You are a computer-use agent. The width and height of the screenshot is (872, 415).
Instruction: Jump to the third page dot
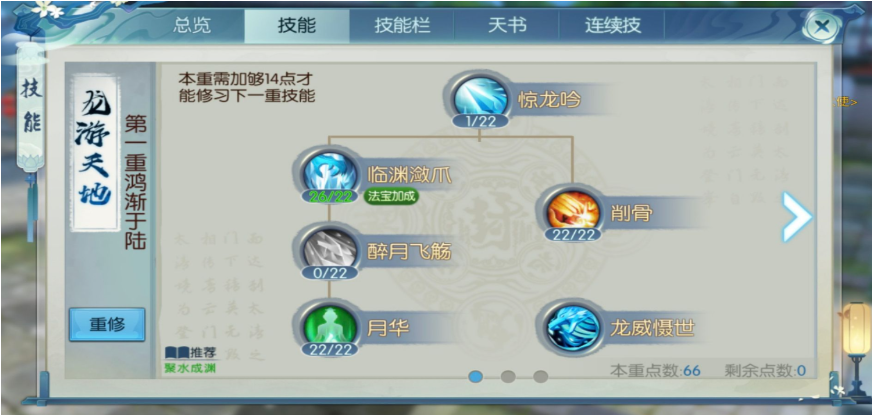click(541, 377)
